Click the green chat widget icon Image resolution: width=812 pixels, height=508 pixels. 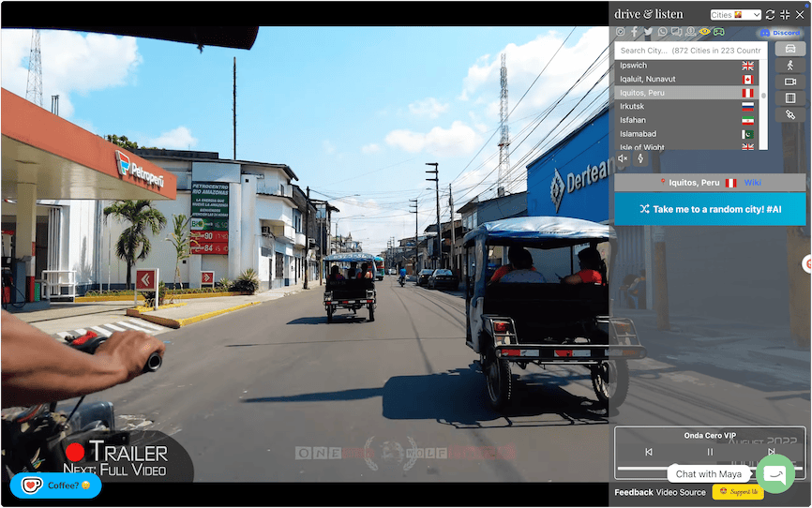(x=775, y=474)
